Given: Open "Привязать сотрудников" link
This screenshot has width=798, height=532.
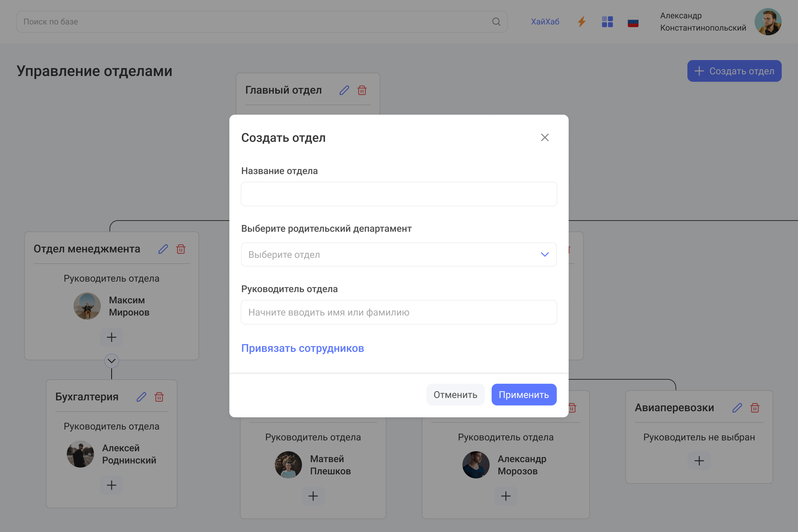Looking at the screenshot, I should pos(303,348).
